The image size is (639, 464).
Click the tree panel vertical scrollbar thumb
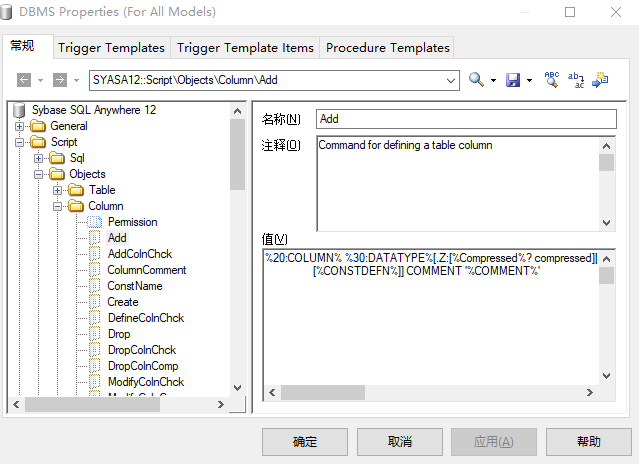click(x=238, y=154)
